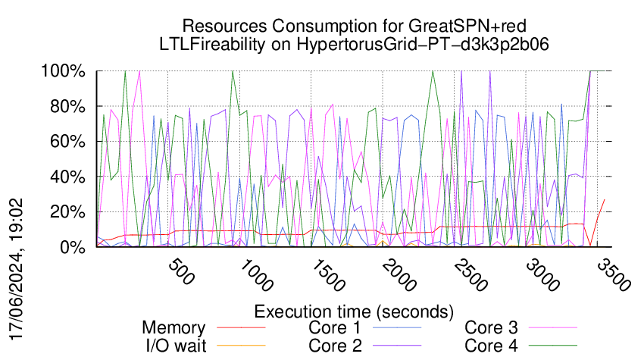Click the pink Core 3 legend line sample
644x360 pixels.
(553, 327)
